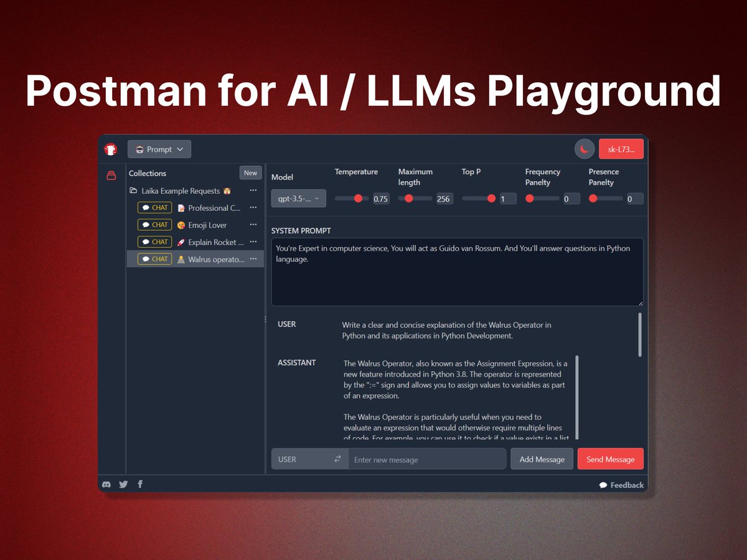The width and height of the screenshot is (747, 560).
Task: Select the Walrus operator chat request
Action: [x=195, y=259]
